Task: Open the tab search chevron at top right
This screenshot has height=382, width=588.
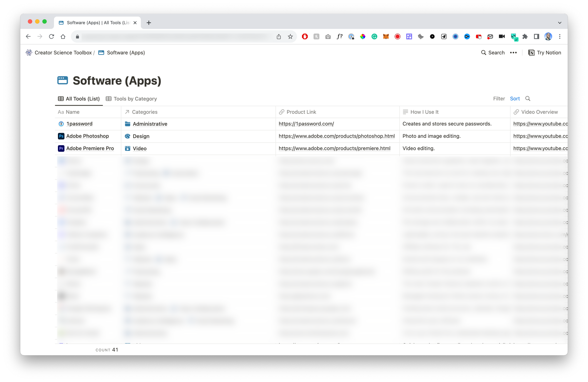Action: pos(559,22)
